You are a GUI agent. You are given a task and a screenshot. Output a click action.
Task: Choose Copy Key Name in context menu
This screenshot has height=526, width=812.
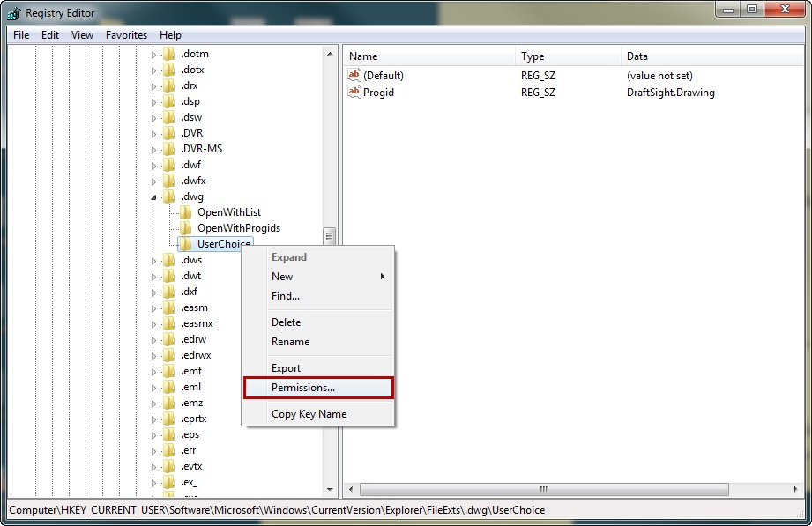coord(318,414)
